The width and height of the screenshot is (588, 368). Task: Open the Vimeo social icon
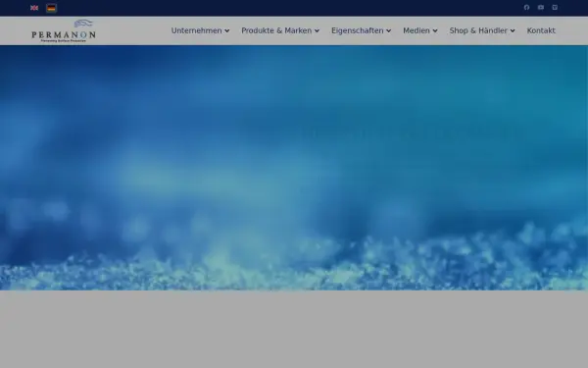(x=555, y=7)
